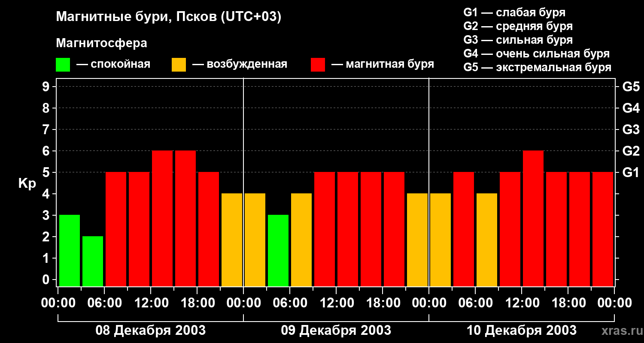
Task: Click 09 December 09:00–12:00 red bar
Action: point(325,229)
